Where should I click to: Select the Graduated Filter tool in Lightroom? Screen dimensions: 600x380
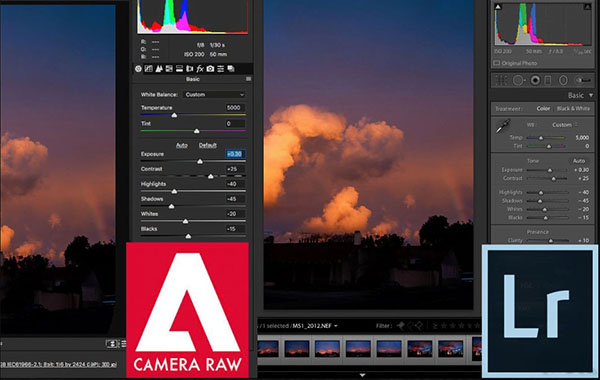(x=548, y=80)
